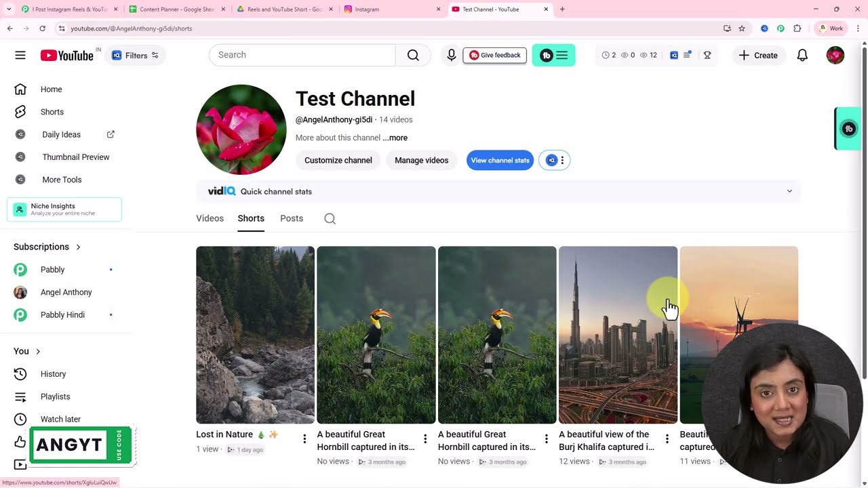The height and width of the screenshot is (488, 868).
Task: Open the vidIQ side panel tab
Action: (x=848, y=129)
